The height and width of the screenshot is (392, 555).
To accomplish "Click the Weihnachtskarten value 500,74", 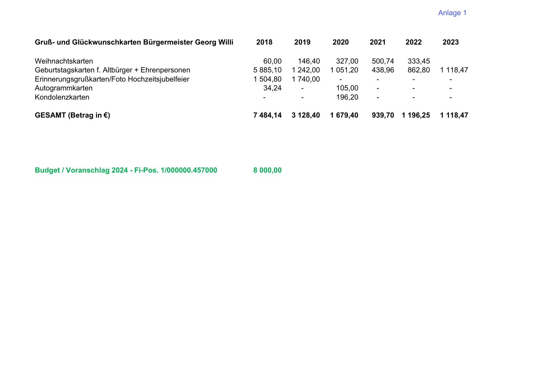I will [383, 61].
